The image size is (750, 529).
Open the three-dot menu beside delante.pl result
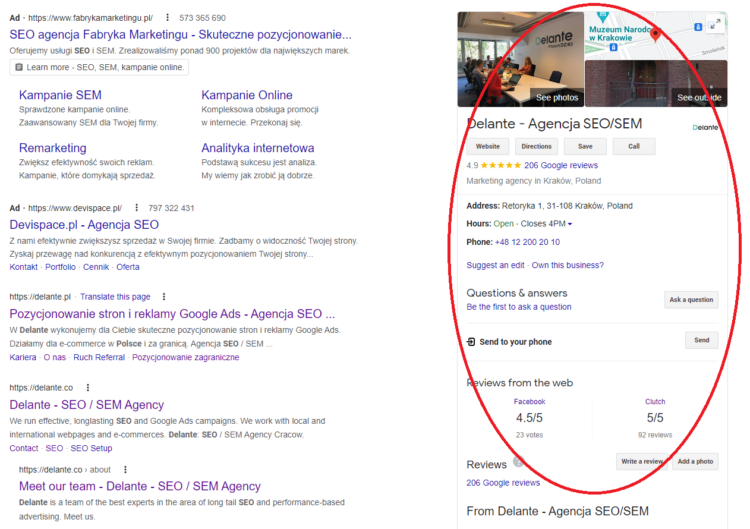coord(164,297)
